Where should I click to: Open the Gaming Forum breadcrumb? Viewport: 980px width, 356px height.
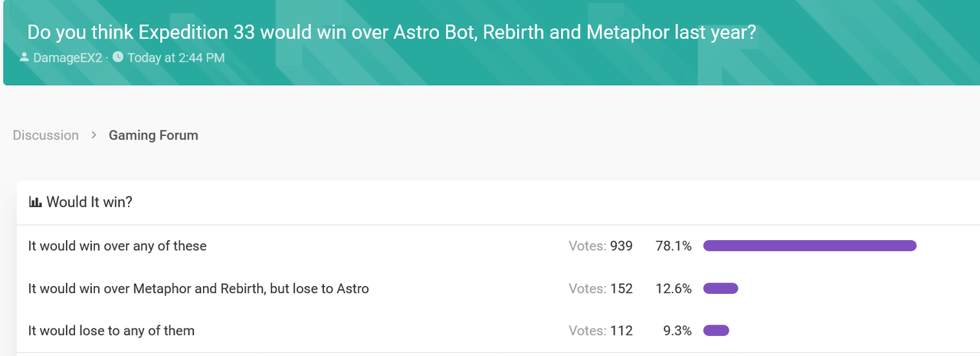point(153,135)
